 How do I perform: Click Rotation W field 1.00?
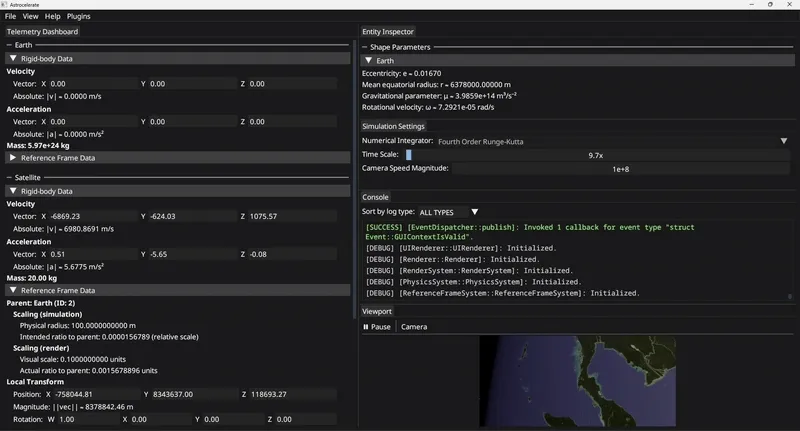[88, 419]
